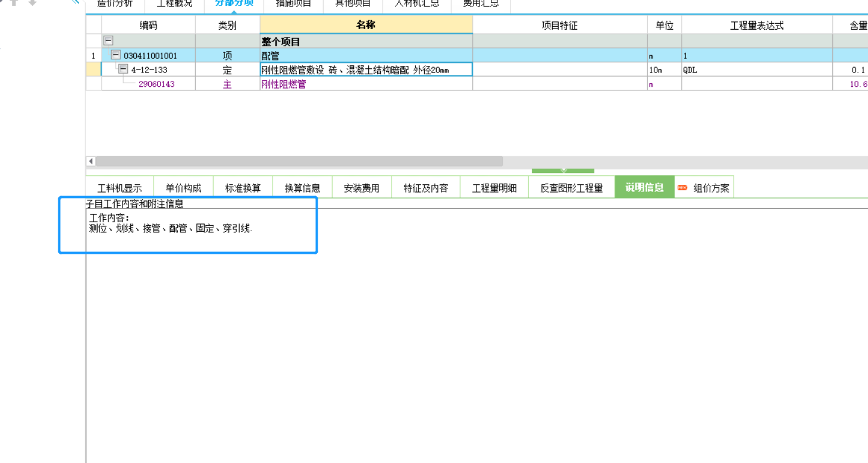Click the panel splitter collapse handle
Viewport: 868px width, 463px height.
tap(563, 171)
